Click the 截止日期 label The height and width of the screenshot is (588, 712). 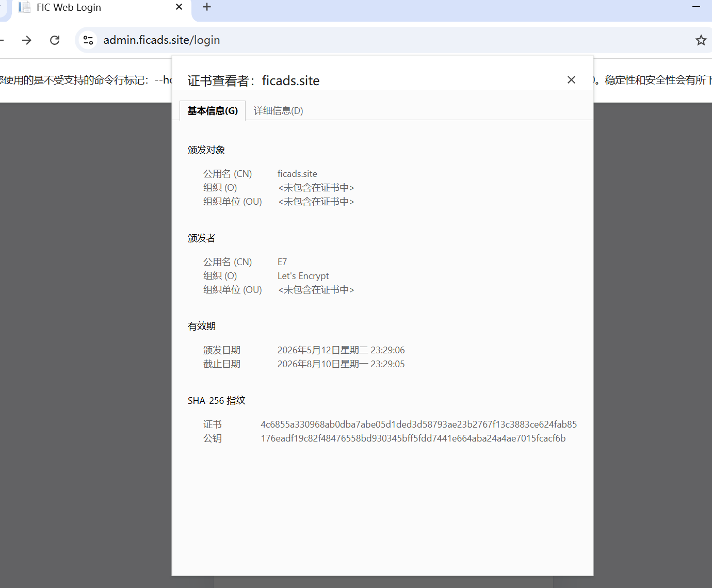click(222, 364)
